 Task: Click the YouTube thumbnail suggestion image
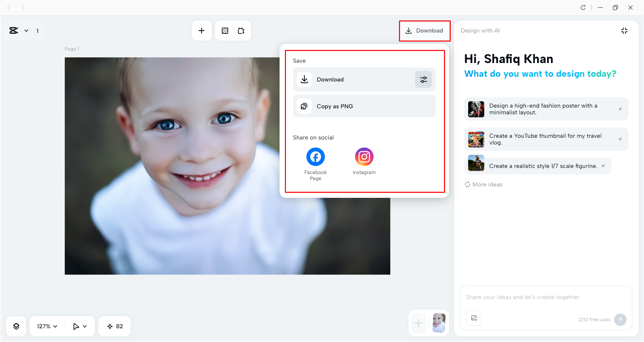pyautogui.click(x=476, y=139)
